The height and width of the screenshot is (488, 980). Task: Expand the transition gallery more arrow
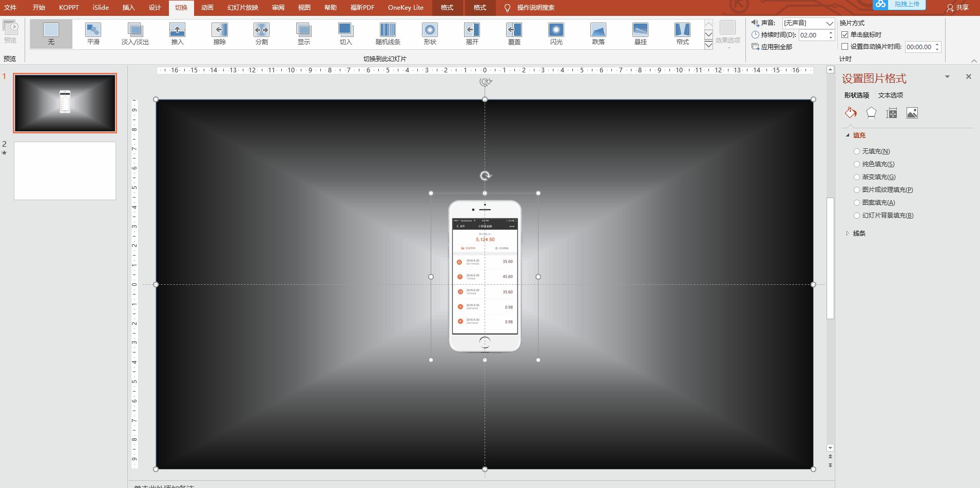click(x=708, y=45)
